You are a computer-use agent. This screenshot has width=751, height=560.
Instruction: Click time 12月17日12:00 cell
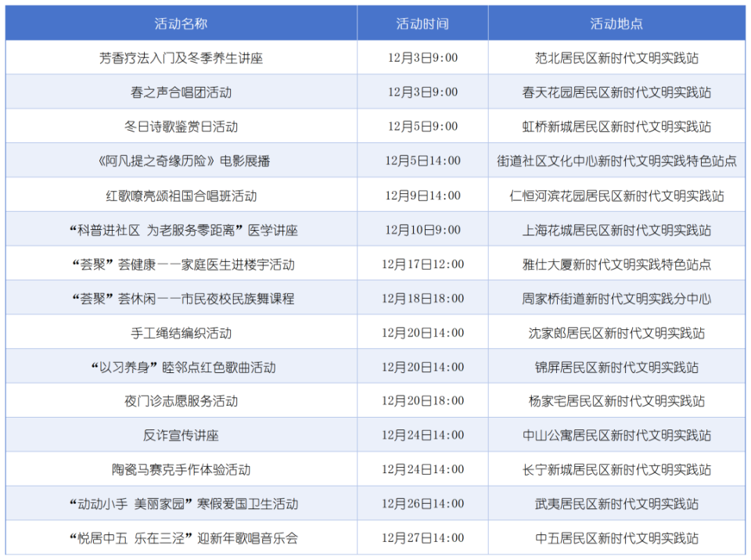(422, 264)
